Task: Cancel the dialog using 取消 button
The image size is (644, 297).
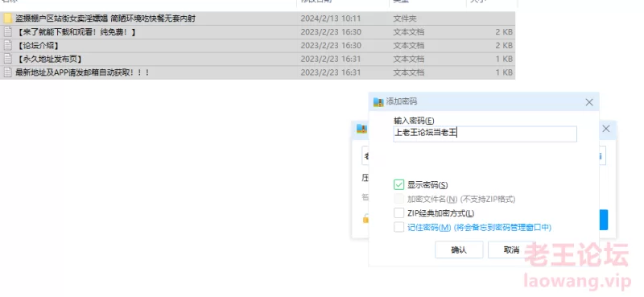Action: [511, 250]
